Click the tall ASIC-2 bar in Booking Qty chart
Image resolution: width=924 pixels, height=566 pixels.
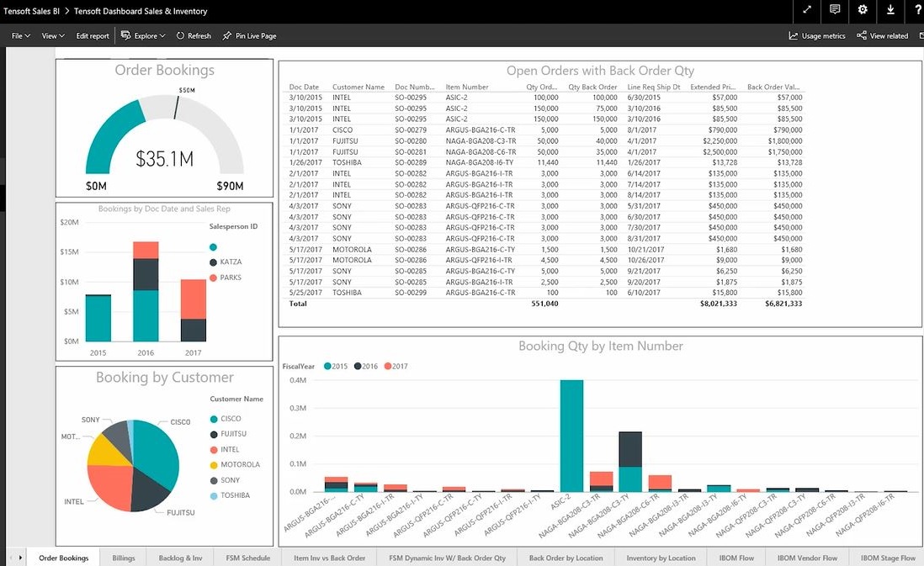point(571,436)
